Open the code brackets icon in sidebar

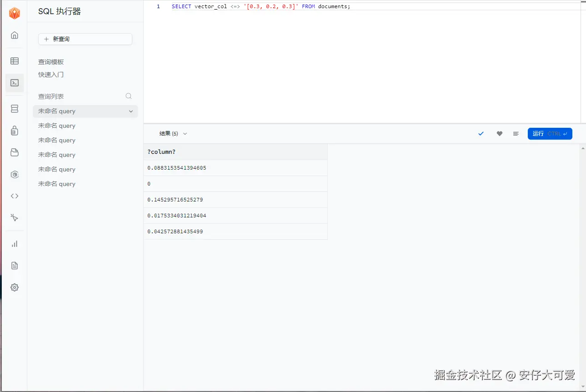(x=15, y=196)
